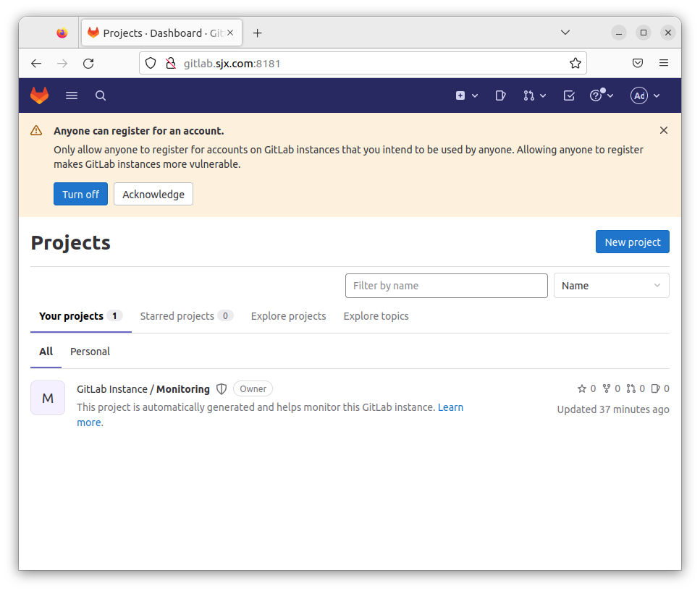Open the To-Do list checkmark icon

[x=569, y=95]
